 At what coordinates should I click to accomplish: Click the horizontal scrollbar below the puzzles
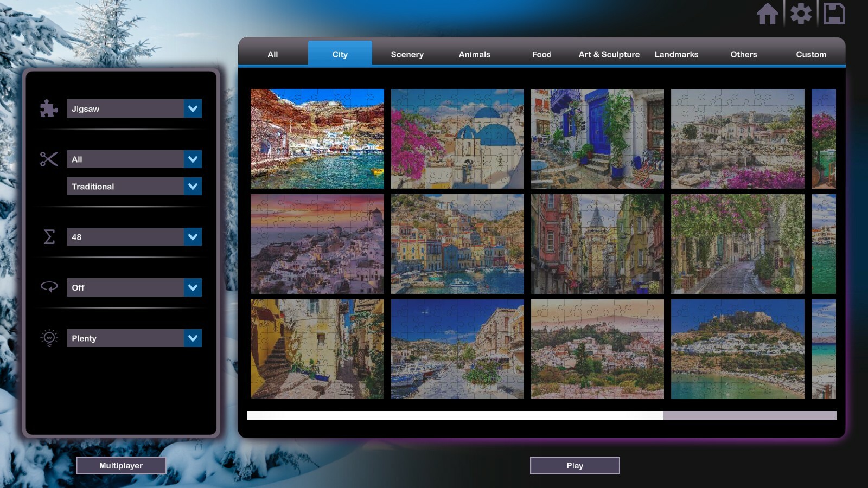(x=456, y=415)
